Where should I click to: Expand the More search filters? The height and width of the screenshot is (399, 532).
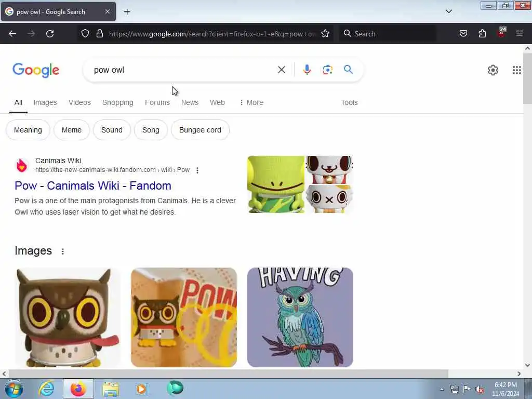coord(251,102)
